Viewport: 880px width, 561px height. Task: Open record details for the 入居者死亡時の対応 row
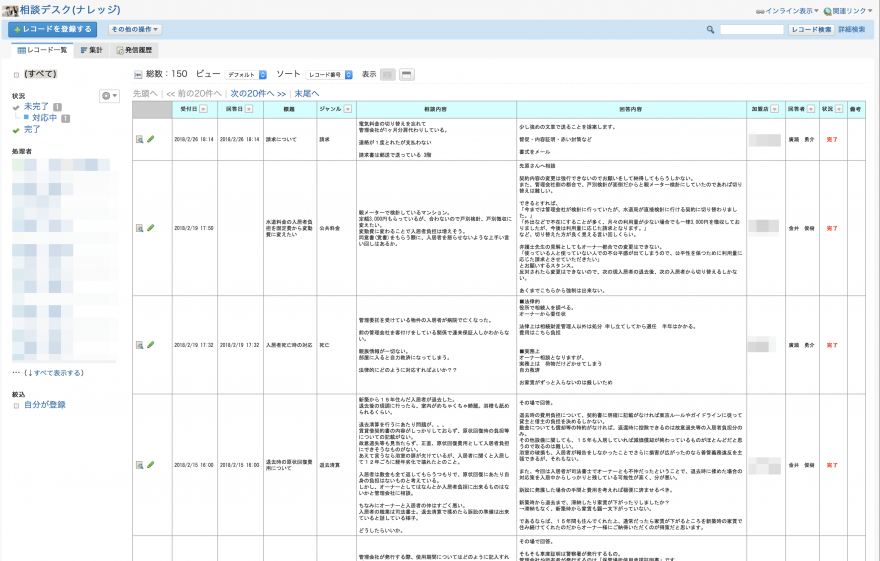tap(139, 345)
